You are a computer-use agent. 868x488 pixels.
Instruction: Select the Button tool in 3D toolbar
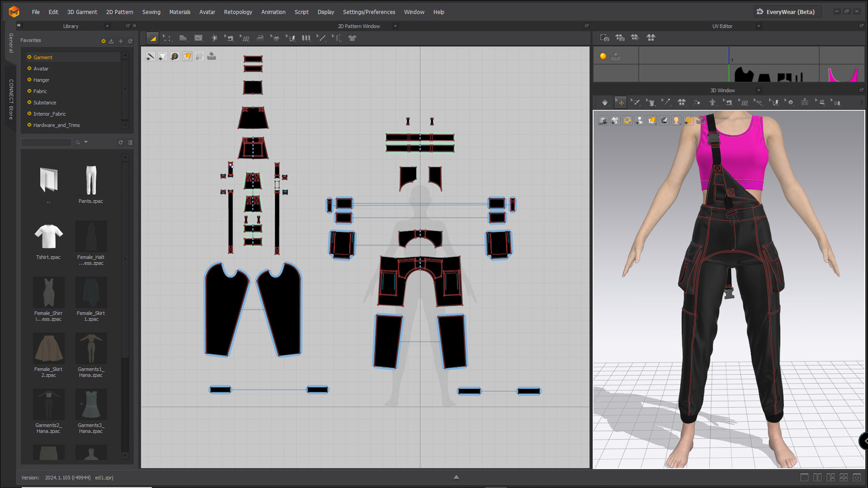(789, 102)
